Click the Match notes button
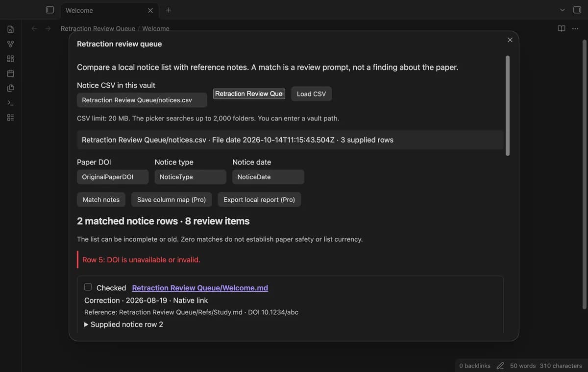This screenshot has width=588, height=372. 101,199
